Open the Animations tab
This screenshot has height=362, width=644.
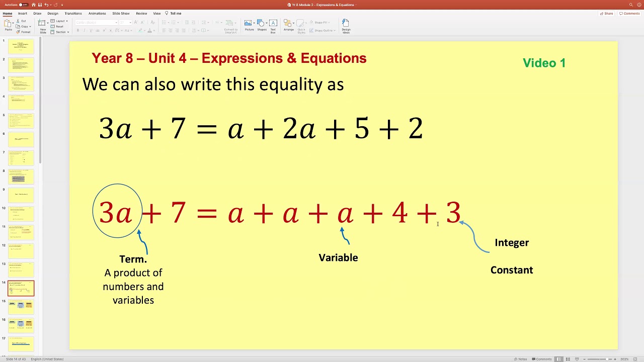tap(97, 14)
